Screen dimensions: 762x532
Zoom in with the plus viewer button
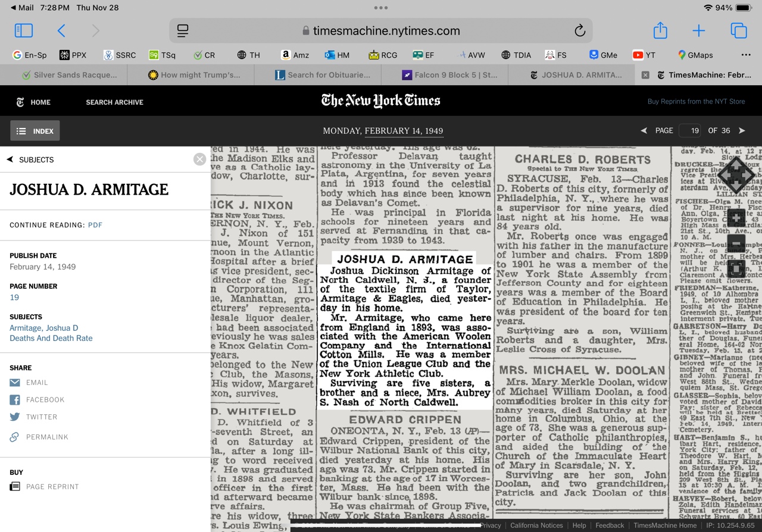coord(736,218)
